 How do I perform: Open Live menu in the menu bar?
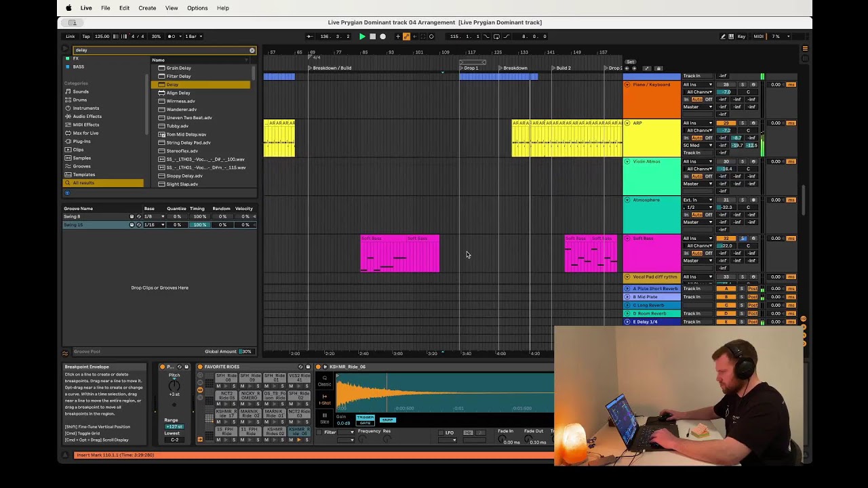[86, 8]
